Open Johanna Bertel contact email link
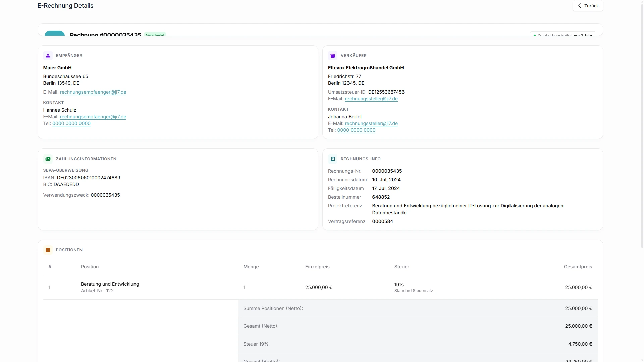The width and height of the screenshot is (644, 362). (x=371, y=123)
